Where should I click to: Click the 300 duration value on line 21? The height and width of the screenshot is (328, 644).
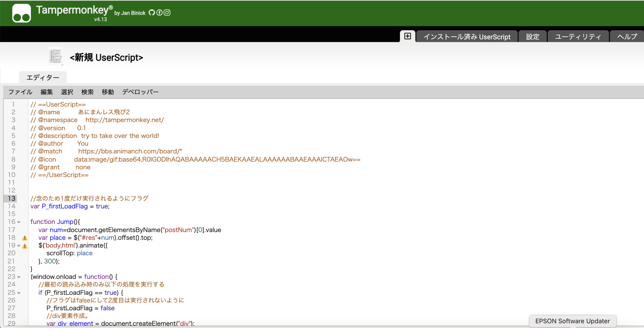[50, 261]
